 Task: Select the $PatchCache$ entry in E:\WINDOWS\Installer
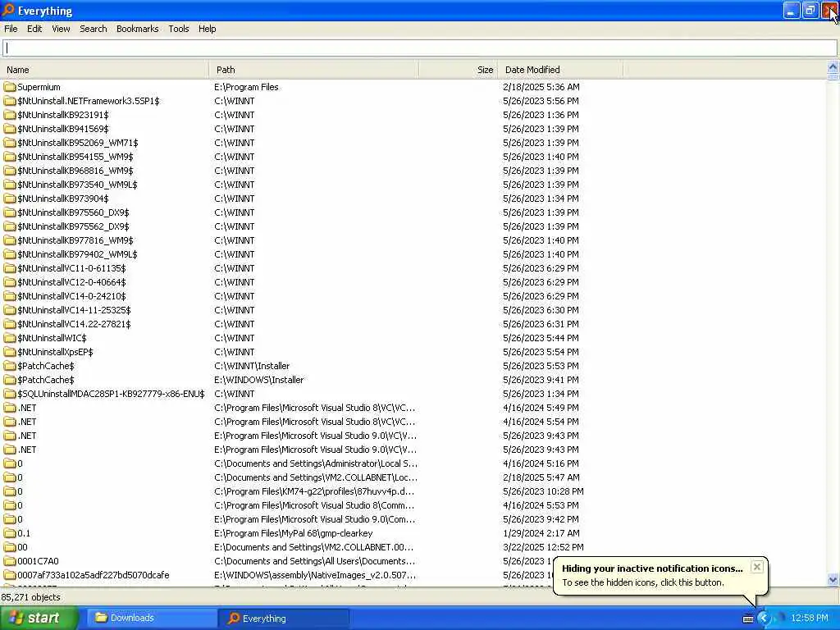coord(46,380)
